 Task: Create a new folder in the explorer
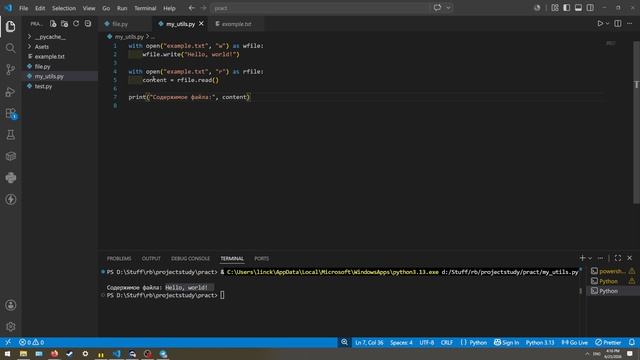[64, 24]
